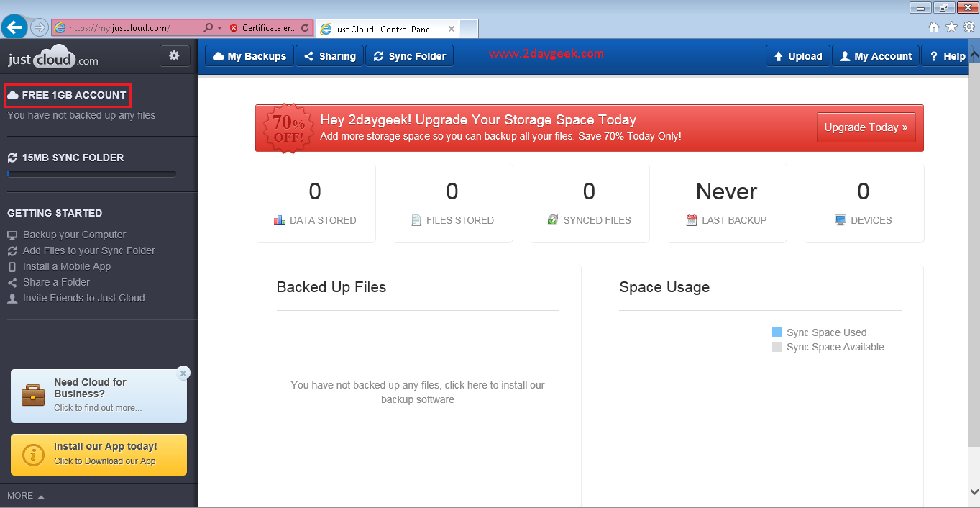Click the monitor icon beside DEVICES
Image resolution: width=980 pixels, height=508 pixels.
pyautogui.click(x=841, y=220)
